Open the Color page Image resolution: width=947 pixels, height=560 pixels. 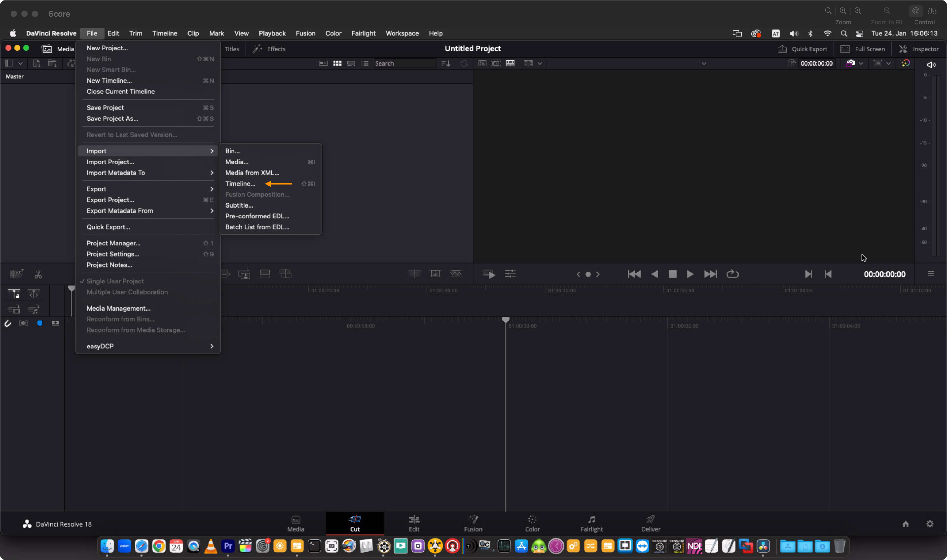tap(532, 523)
